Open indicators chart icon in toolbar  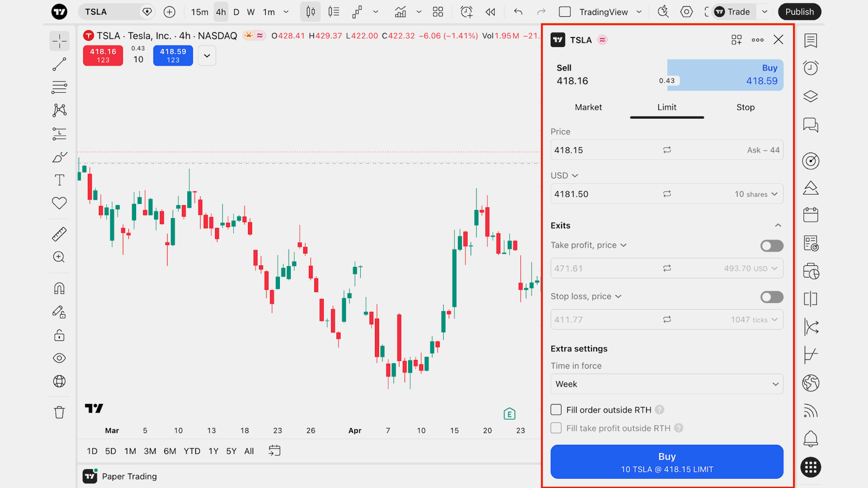[400, 12]
